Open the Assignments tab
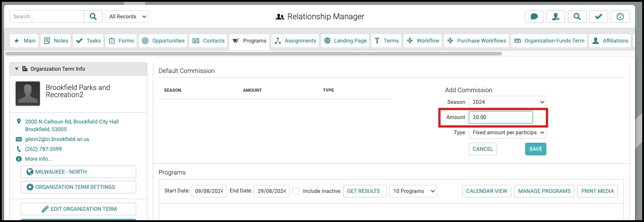Image resolution: width=644 pixels, height=222 pixels. coord(295,41)
